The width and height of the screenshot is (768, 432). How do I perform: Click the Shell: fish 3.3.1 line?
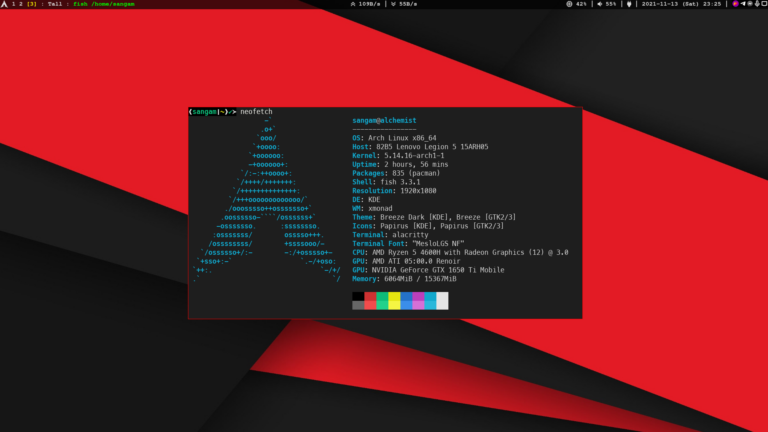tap(386, 182)
